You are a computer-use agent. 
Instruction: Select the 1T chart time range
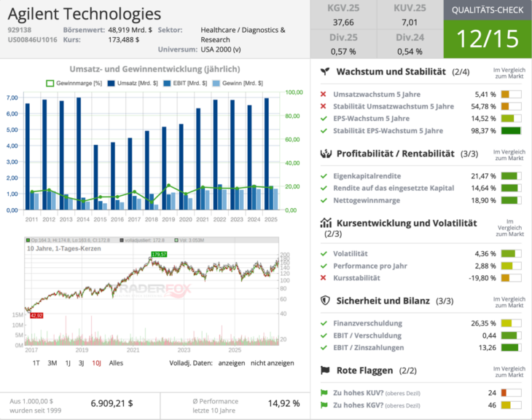(36, 363)
